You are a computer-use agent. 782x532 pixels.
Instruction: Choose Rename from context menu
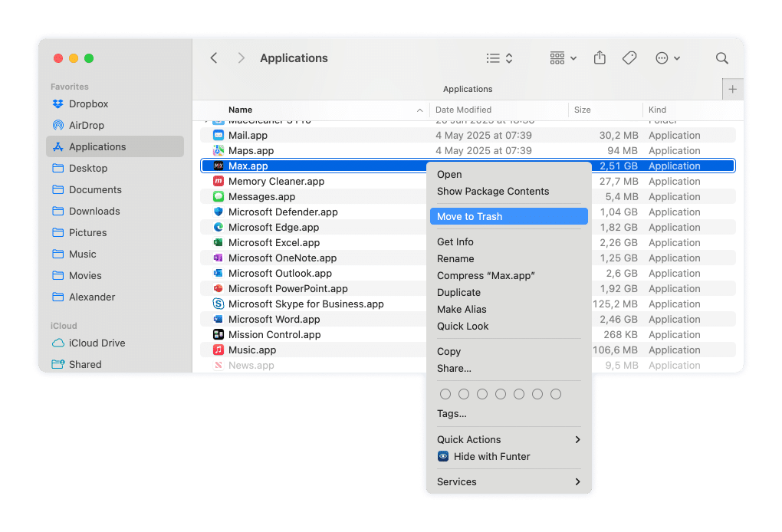[509, 259]
